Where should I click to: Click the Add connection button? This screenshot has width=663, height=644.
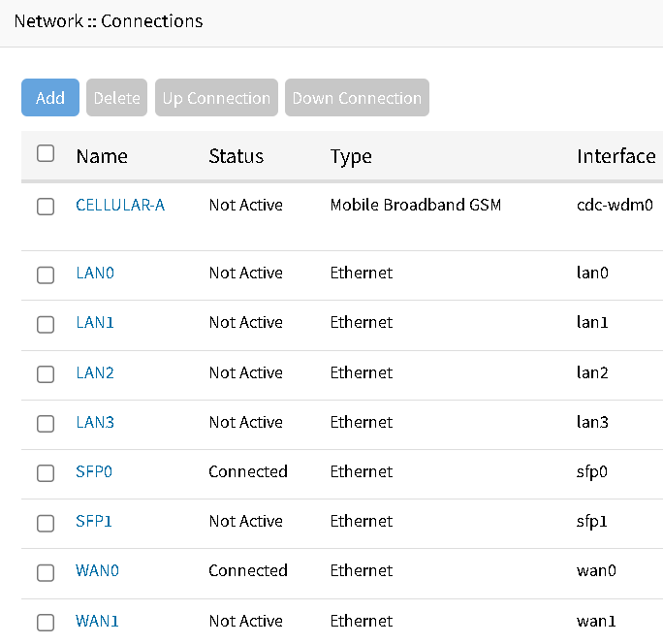point(50,98)
